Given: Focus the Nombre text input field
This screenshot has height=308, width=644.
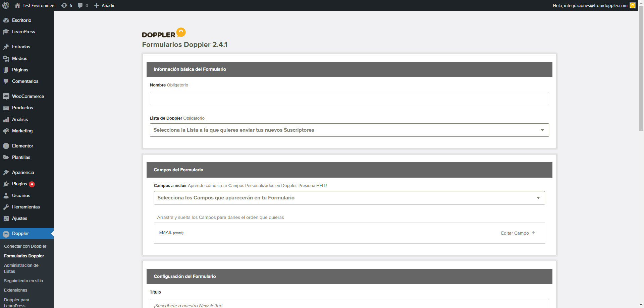Looking at the screenshot, I should [x=349, y=99].
